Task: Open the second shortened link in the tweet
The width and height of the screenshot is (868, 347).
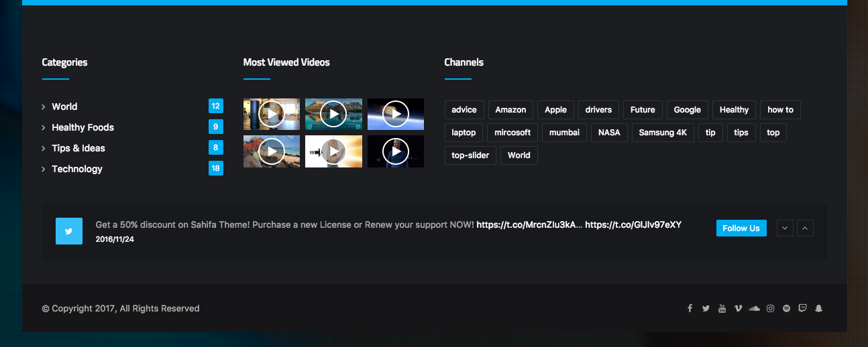Action: [x=633, y=225]
